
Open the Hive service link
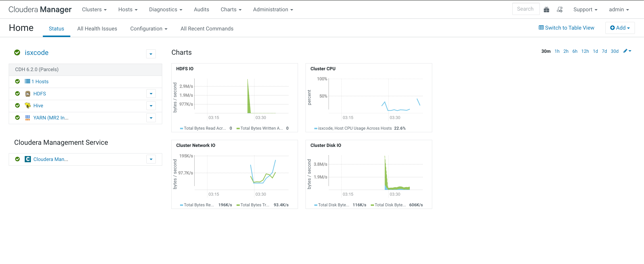38,106
